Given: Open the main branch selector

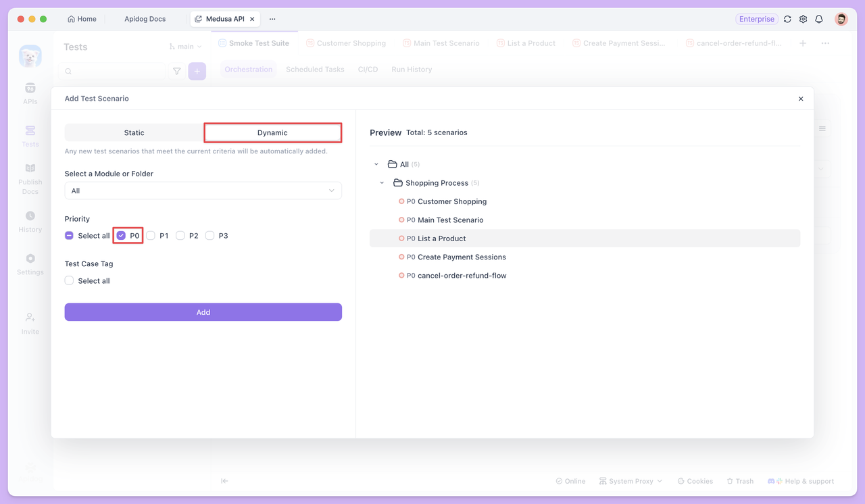Looking at the screenshot, I should click(x=184, y=45).
